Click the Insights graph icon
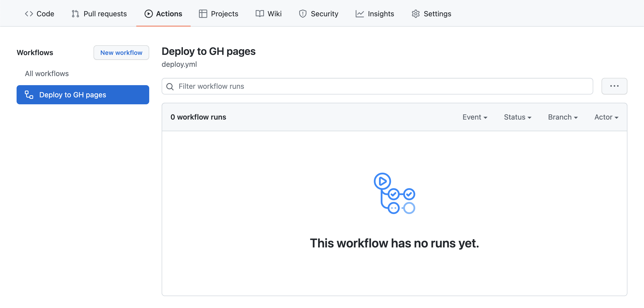Image resolution: width=644 pixels, height=308 pixels. (360, 14)
